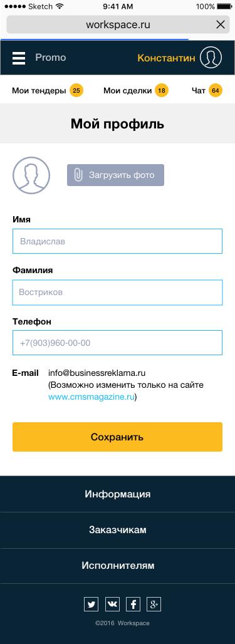Click the Загрузить фото upload button
Viewport: 235px width, 644px height.
tap(115, 175)
